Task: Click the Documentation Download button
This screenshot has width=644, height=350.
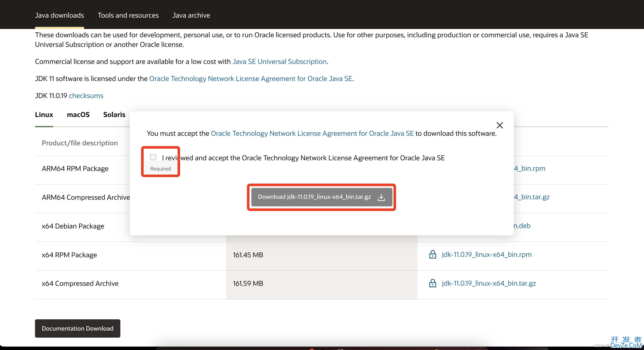Action: click(77, 328)
